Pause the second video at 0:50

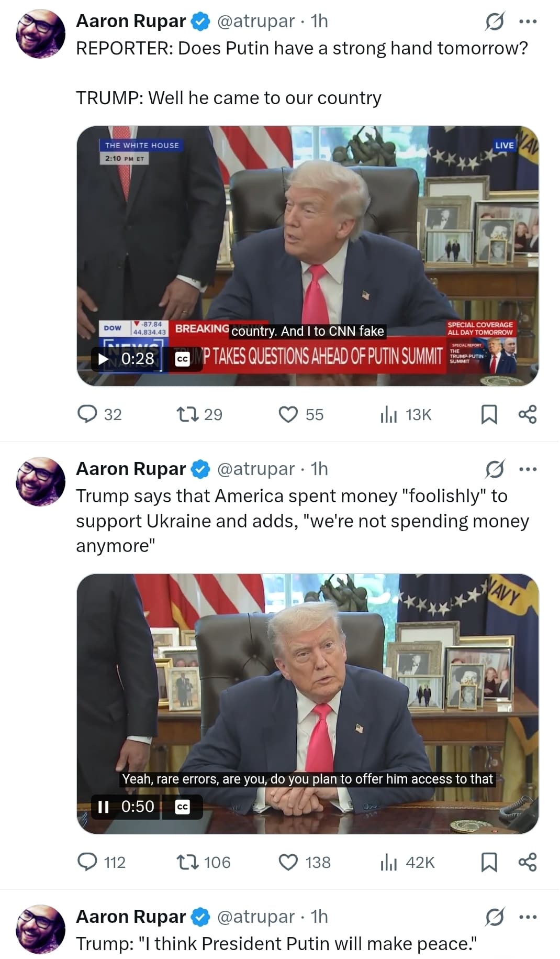104,807
